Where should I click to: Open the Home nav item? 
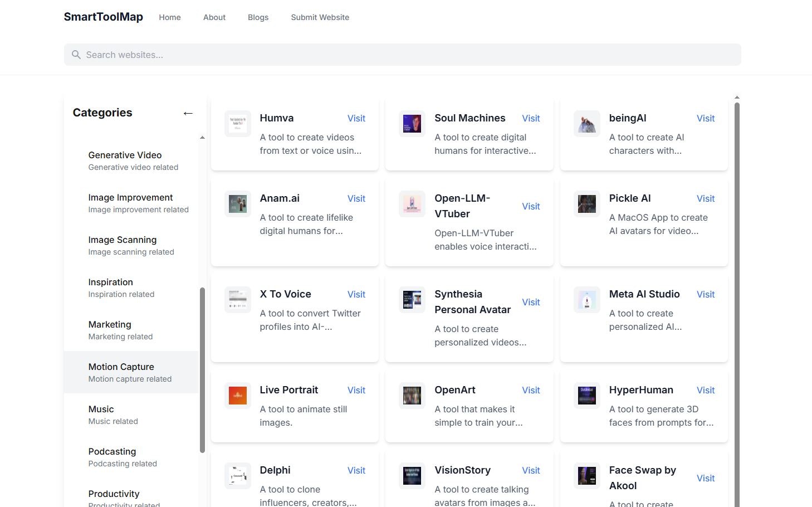[x=170, y=17]
